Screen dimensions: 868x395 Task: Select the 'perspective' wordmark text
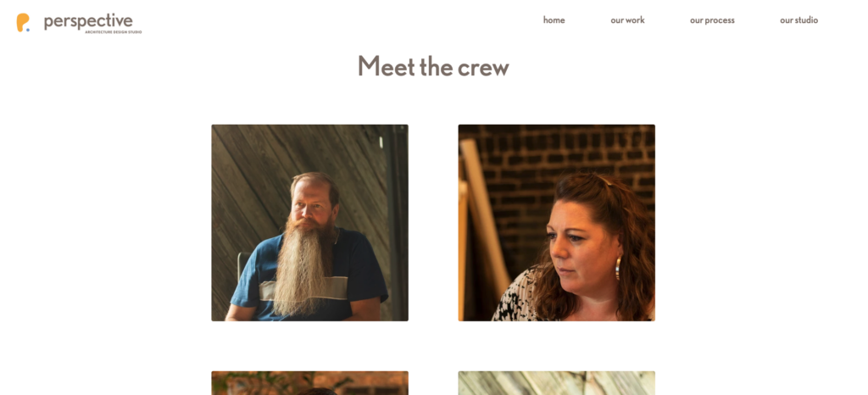pos(88,21)
